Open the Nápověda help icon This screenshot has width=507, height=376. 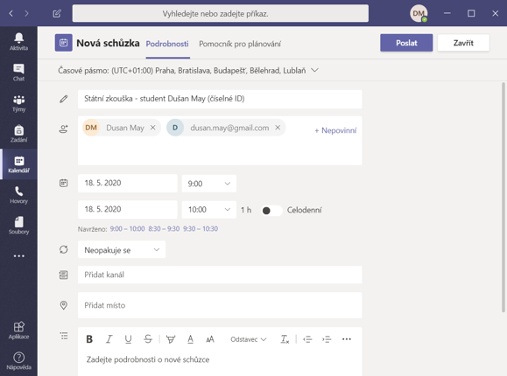(x=19, y=361)
